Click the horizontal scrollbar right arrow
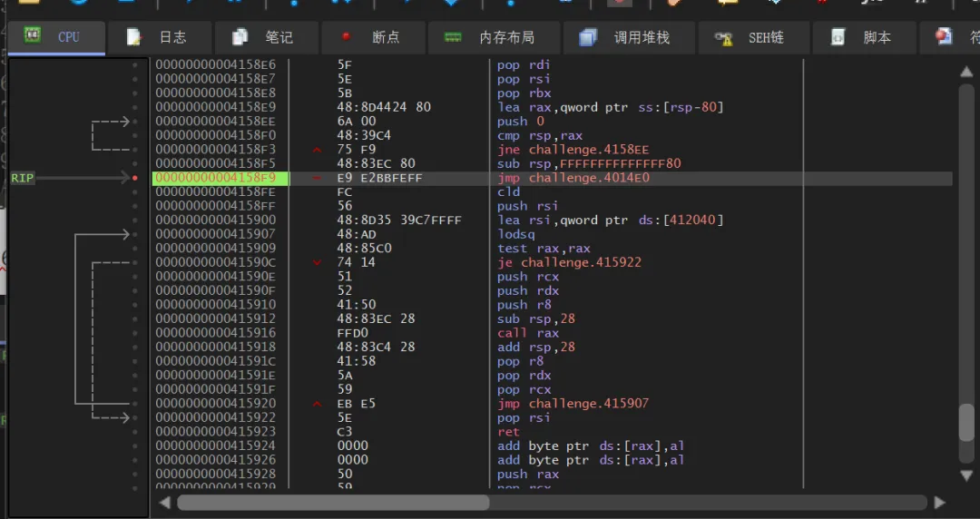This screenshot has height=519, width=980. [x=939, y=502]
